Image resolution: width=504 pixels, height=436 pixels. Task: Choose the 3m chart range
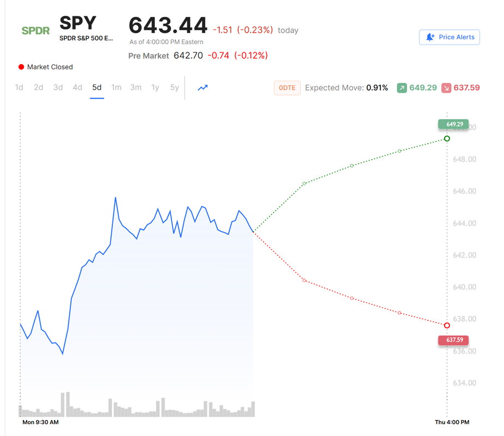click(x=136, y=87)
